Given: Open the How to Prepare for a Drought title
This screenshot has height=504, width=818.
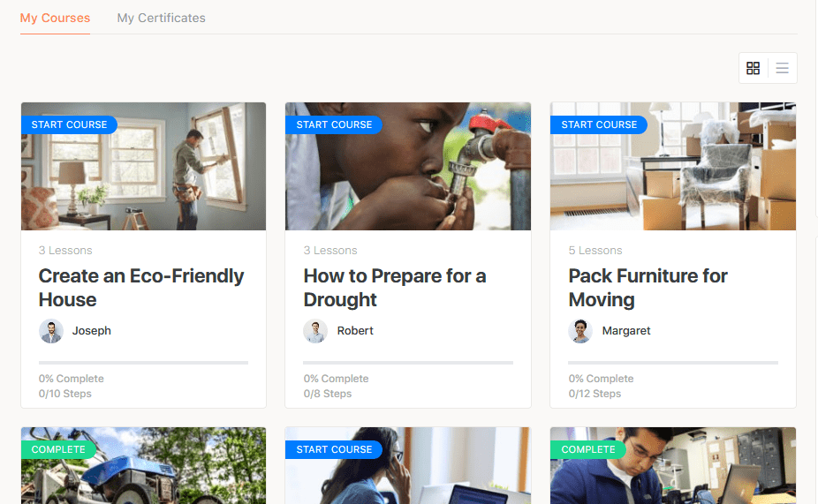Looking at the screenshot, I should coord(394,288).
